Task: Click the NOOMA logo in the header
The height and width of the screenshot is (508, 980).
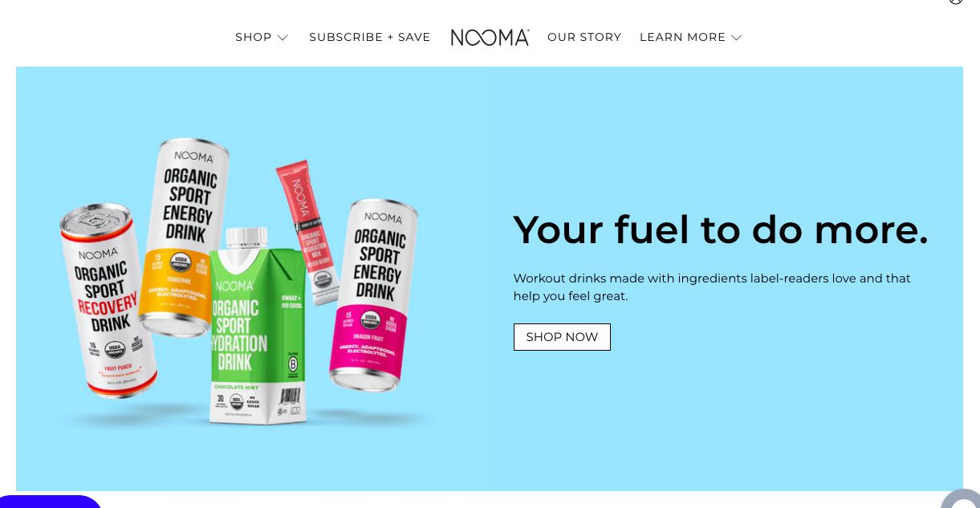Action: (x=490, y=37)
